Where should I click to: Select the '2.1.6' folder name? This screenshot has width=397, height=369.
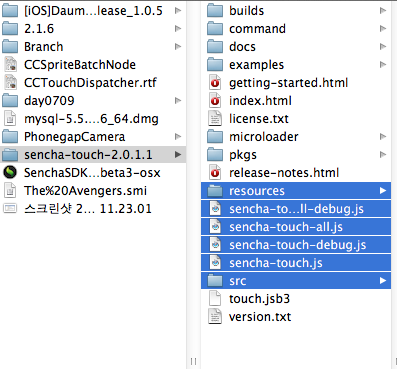(39, 29)
